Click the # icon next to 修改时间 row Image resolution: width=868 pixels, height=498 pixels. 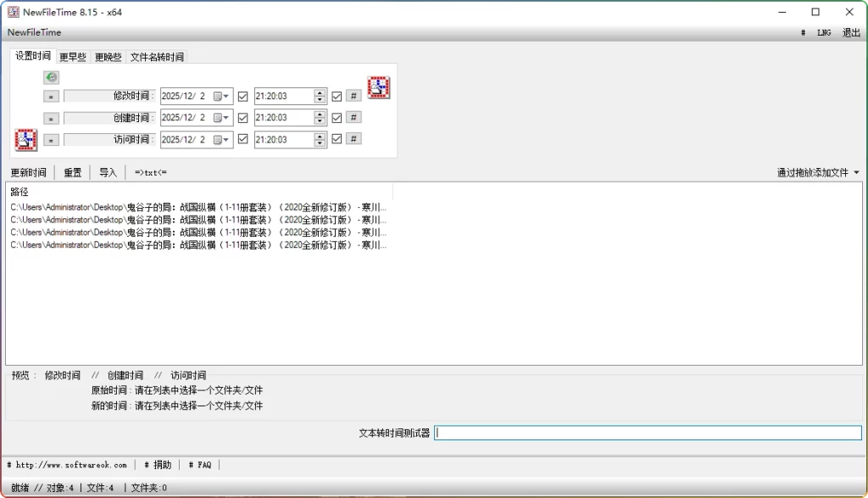[353, 95]
